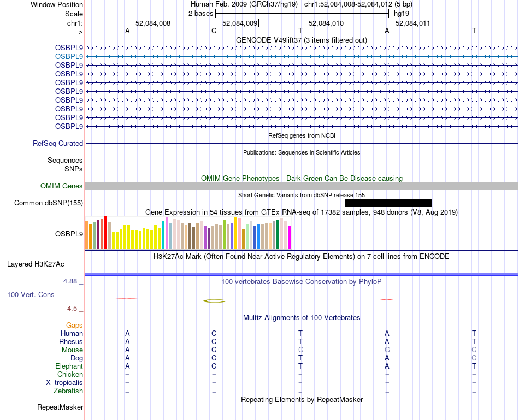This screenshot has width=519, height=420.
Task: Click the olive-green PhyloP conservation mark
Action: [x=214, y=301]
